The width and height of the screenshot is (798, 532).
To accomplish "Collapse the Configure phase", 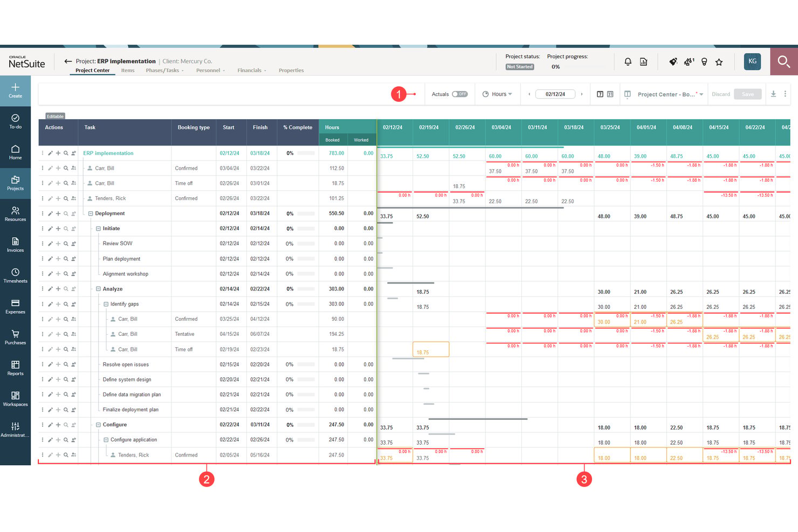I will (x=98, y=425).
